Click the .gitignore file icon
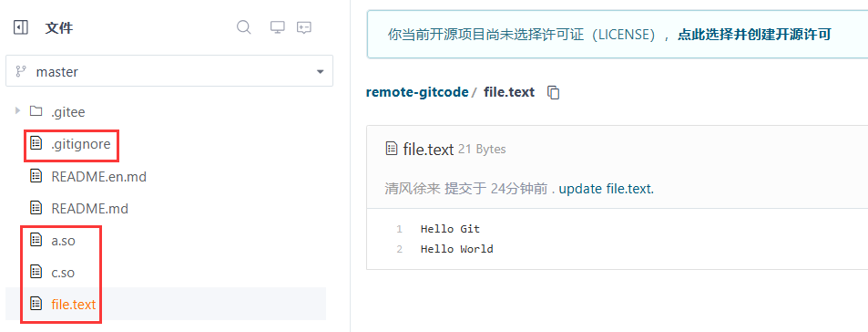The width and height of the screenshot is (868, 332). click(36, 143)
